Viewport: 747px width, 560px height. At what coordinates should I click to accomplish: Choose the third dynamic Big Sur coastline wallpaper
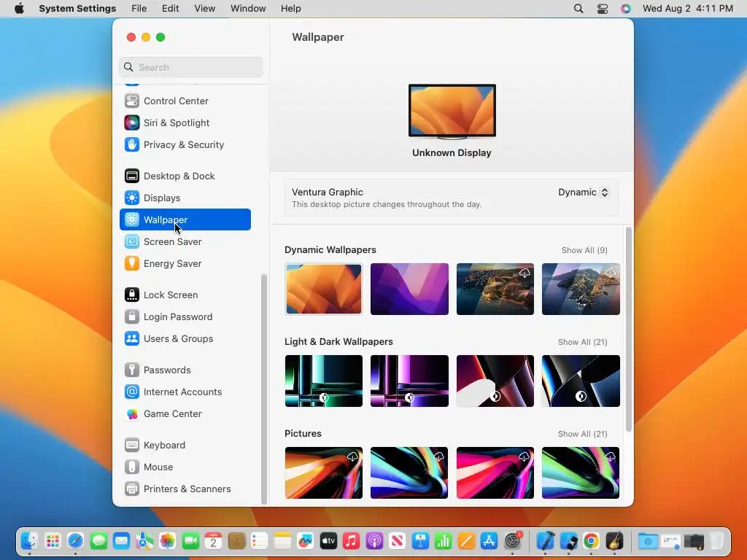495,289
